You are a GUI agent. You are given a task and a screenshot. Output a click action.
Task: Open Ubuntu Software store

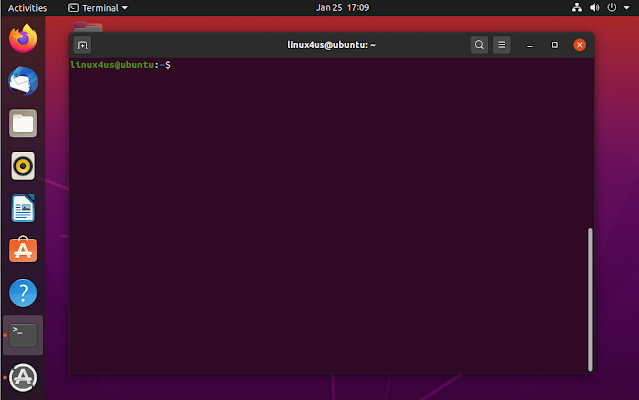(x=23, y=250)
